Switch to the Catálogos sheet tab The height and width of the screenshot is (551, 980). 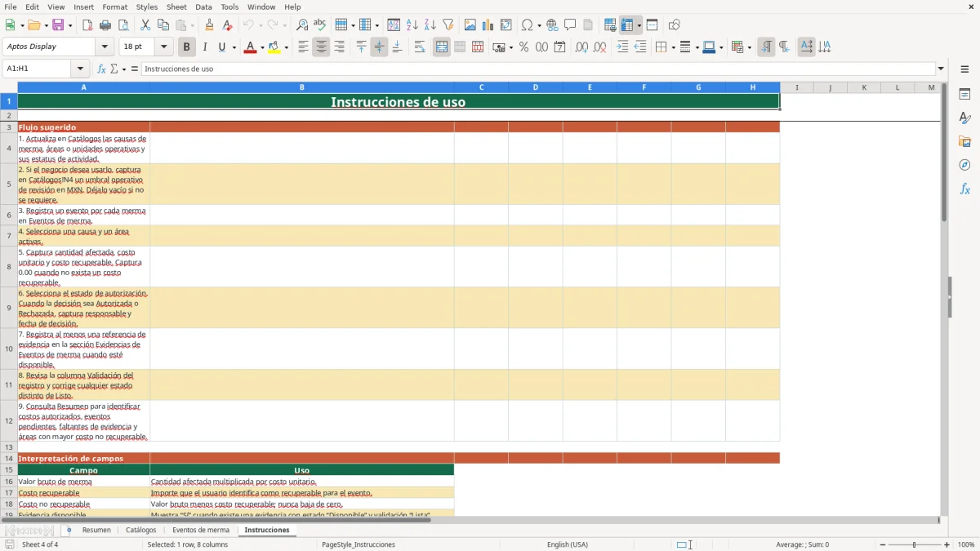pyautogui.click(x=141, y=531)
